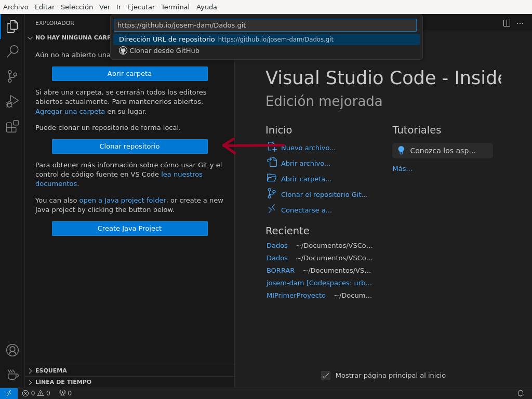Open the Run and Debug view icon
Viewport: 532px width, 399px height.
[12, 101]
